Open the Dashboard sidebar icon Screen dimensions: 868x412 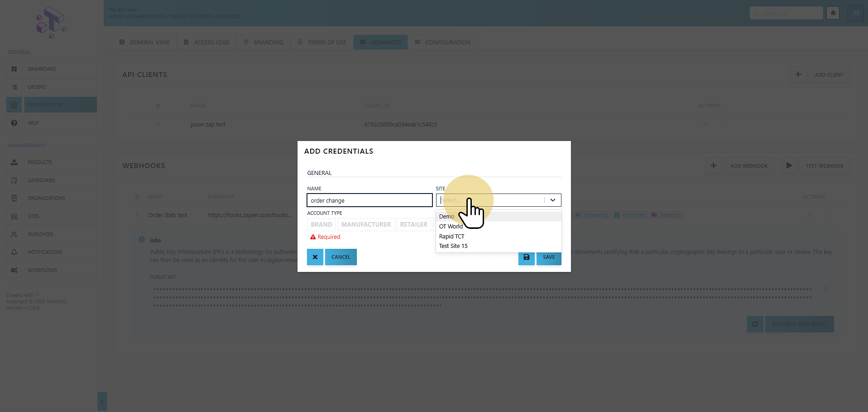pyautogui.click(x=14, y=69)
